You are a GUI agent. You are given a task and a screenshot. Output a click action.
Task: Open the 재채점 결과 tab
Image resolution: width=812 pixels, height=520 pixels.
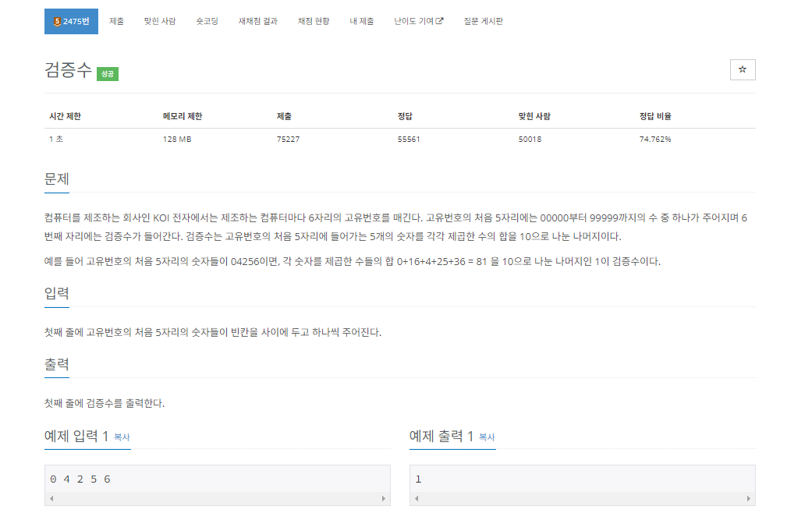pyautogui.click(x=257, y=21)
